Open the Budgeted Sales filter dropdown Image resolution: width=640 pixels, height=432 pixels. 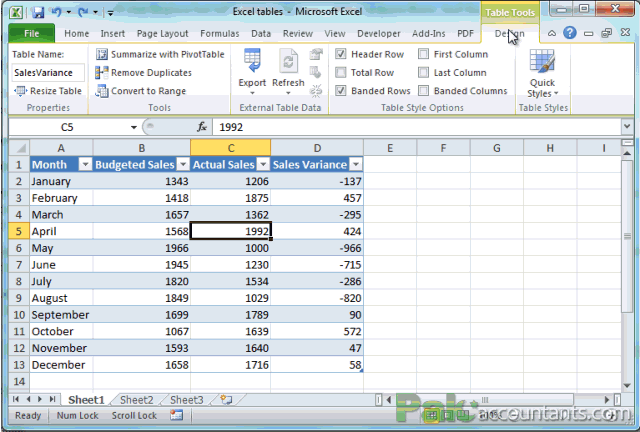point(183,165)
